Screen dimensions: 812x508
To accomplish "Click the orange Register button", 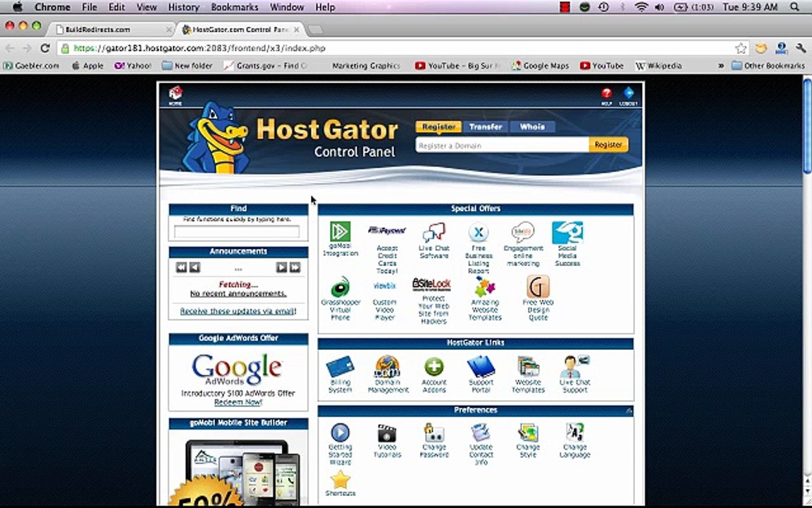I will click(x=608, y=145).
